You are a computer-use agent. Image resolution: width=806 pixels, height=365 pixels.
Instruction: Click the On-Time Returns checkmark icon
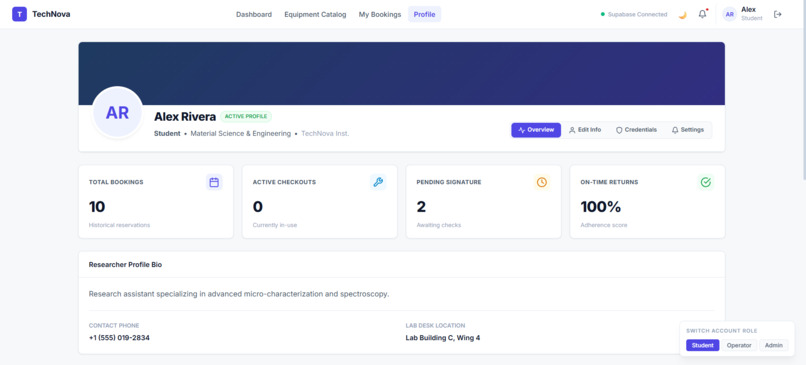point(706,182)
